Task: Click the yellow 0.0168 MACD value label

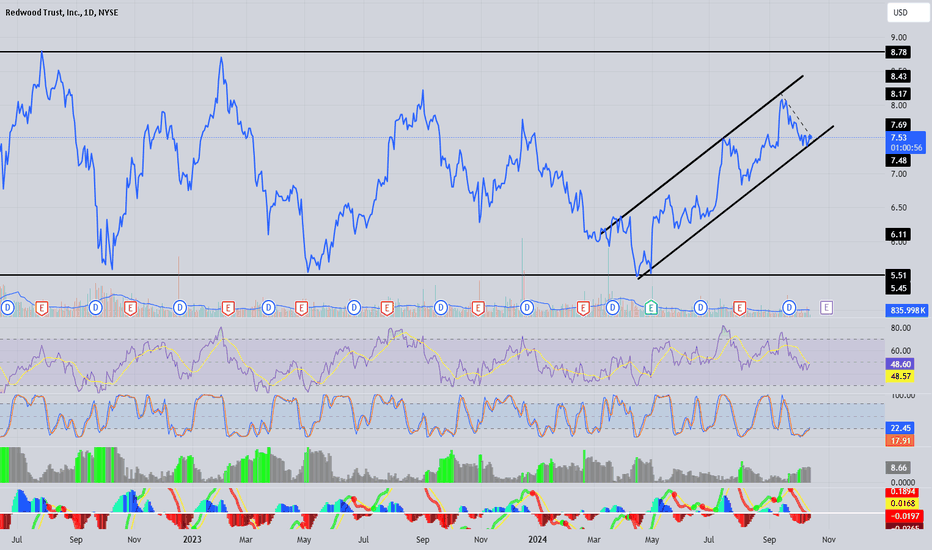Action: [x=904, y=504]
